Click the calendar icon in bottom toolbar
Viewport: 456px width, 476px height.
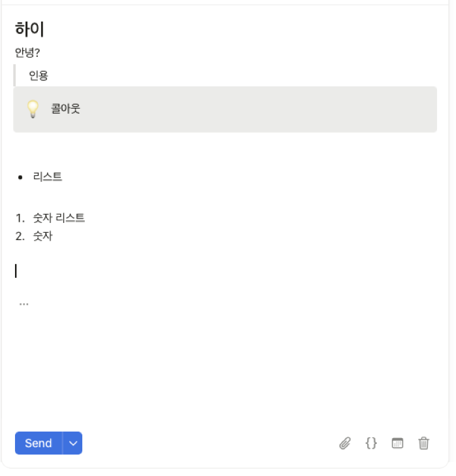pos(397,443)
